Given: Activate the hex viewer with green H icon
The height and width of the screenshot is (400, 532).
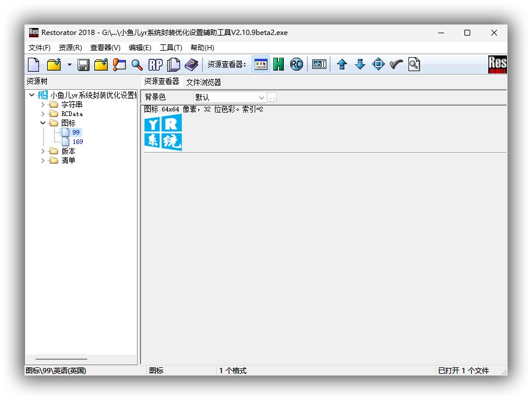Looking at the screenshot, I should [279, 64].
